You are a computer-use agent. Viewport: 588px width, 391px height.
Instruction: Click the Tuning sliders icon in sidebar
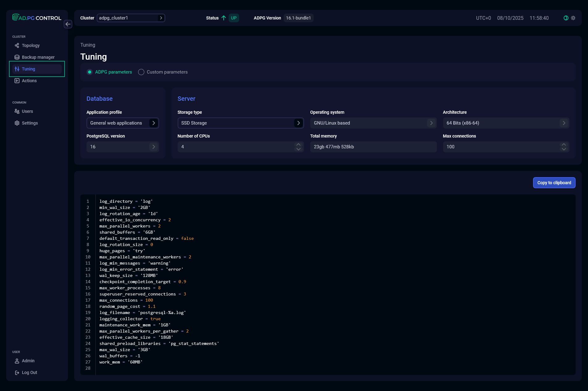coord(17,69)
